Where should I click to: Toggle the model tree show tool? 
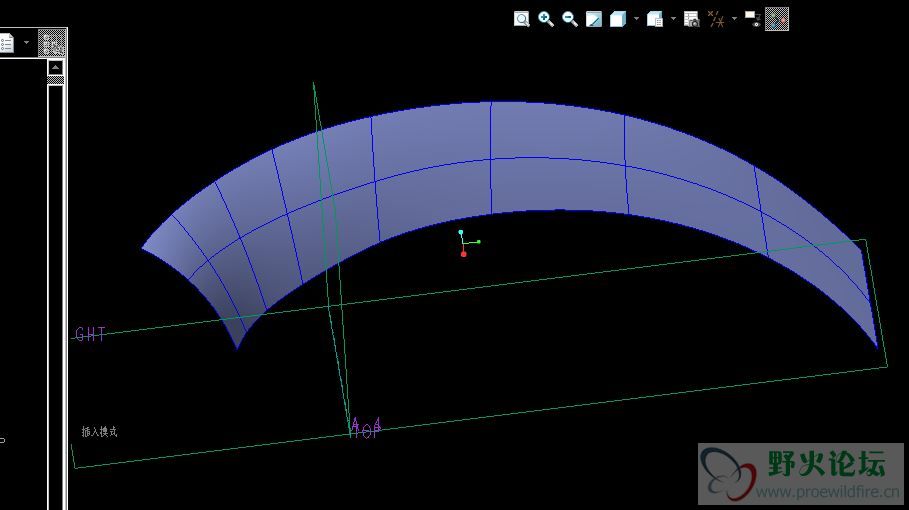(x=52, y=43)
